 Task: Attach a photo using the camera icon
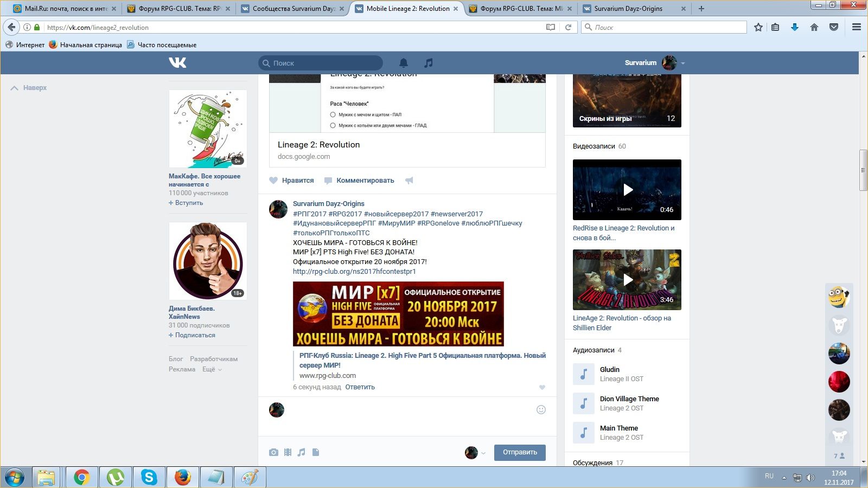pyautogui.click(x=274, y=452)
